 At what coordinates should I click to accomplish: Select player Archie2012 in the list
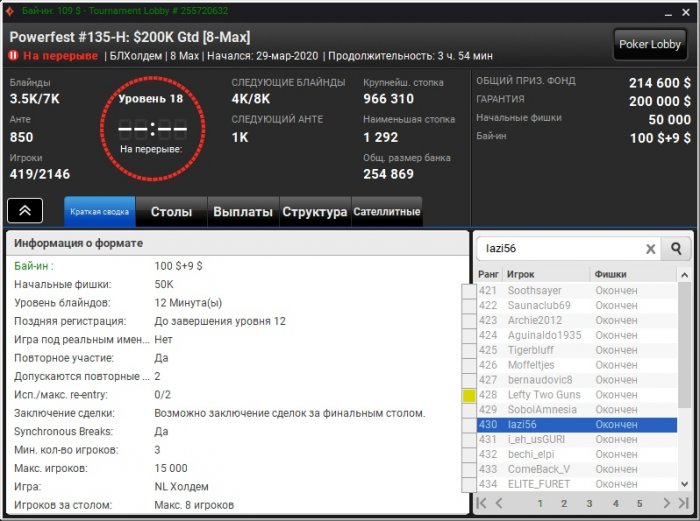pos(577,321)
